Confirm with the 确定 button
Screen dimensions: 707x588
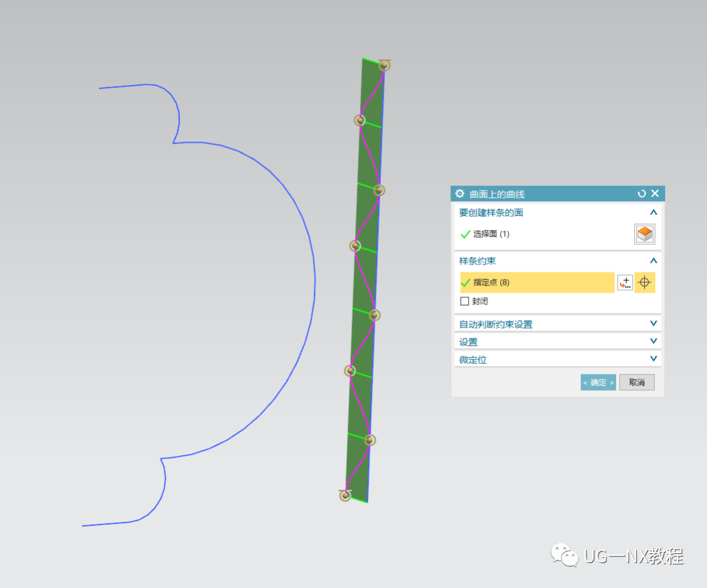coord(598,382)
